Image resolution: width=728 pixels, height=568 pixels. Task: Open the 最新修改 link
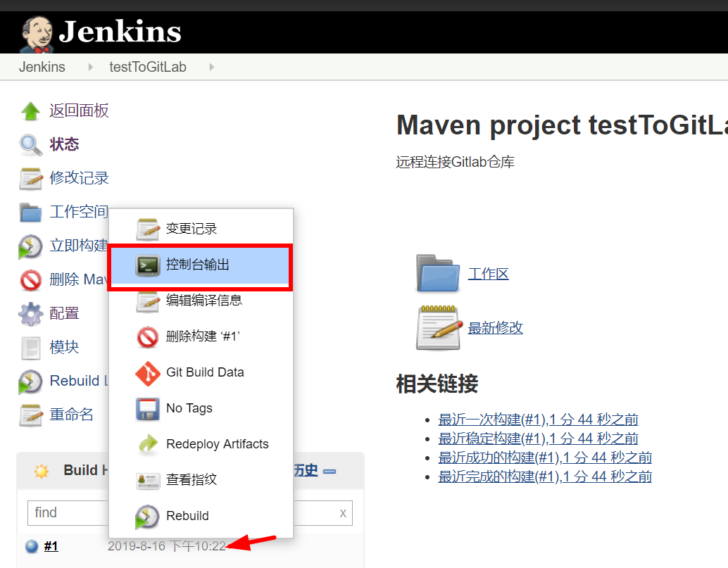point(496,328)
